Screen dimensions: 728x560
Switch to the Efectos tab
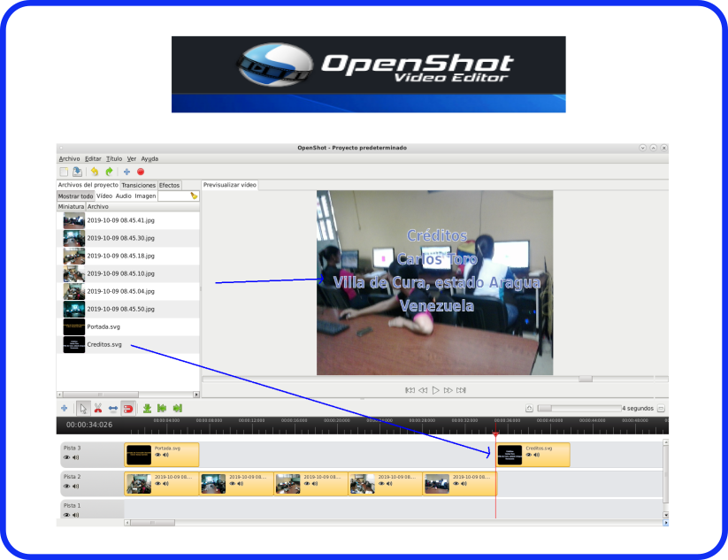pyautogui.click(x=170, y=185)
